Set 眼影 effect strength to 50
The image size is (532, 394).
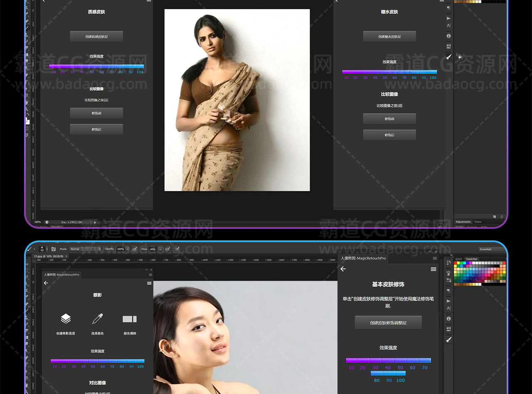93,361
